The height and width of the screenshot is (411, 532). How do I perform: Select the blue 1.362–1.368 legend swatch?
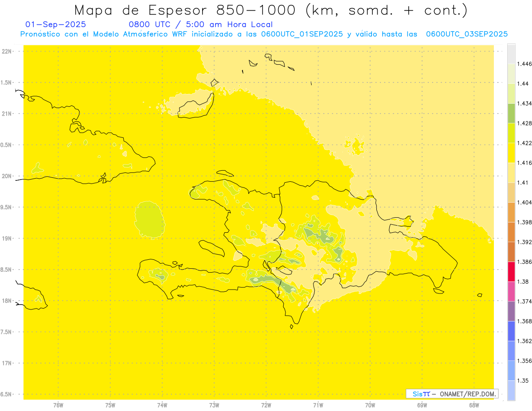click(511, 331)
